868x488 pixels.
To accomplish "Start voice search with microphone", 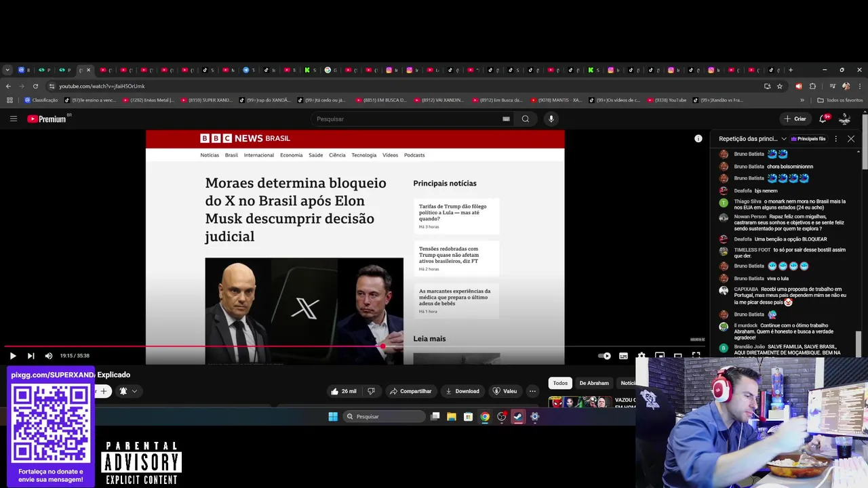I will click(551, 119).
